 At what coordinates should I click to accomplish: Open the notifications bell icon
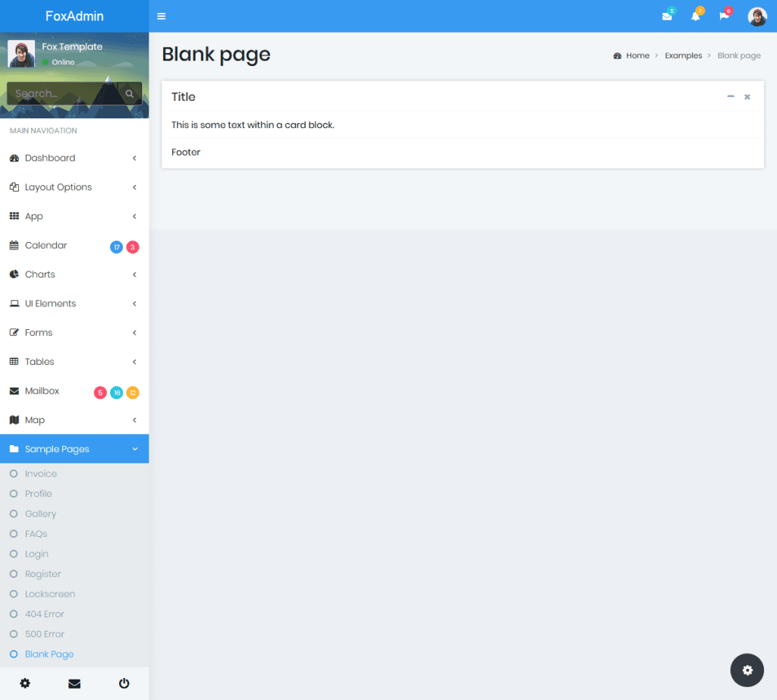696,16
